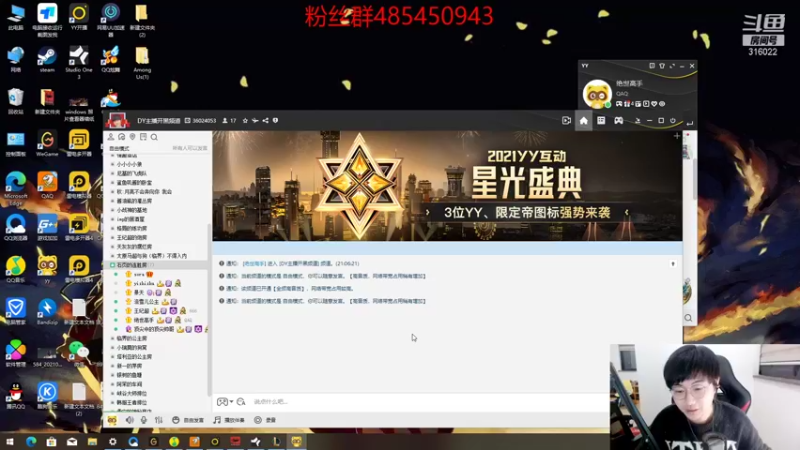Viewport: 800px width, 450px height.
Task: Open Windows Start menu
Action: [10, 442]
